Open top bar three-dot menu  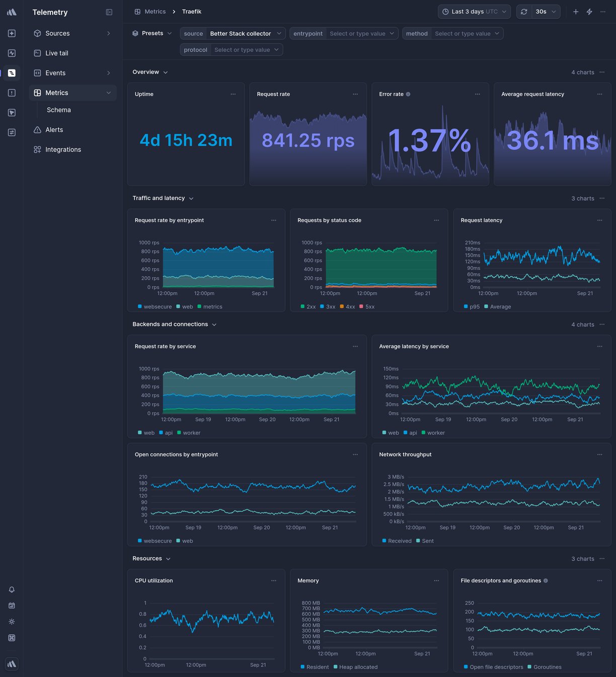coord(603,12)
